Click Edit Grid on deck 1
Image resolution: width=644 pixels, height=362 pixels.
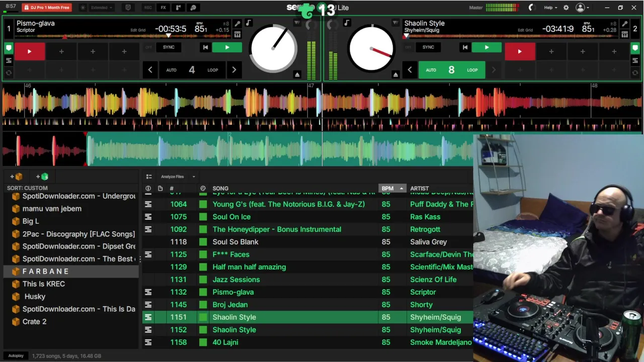(138, 30)
